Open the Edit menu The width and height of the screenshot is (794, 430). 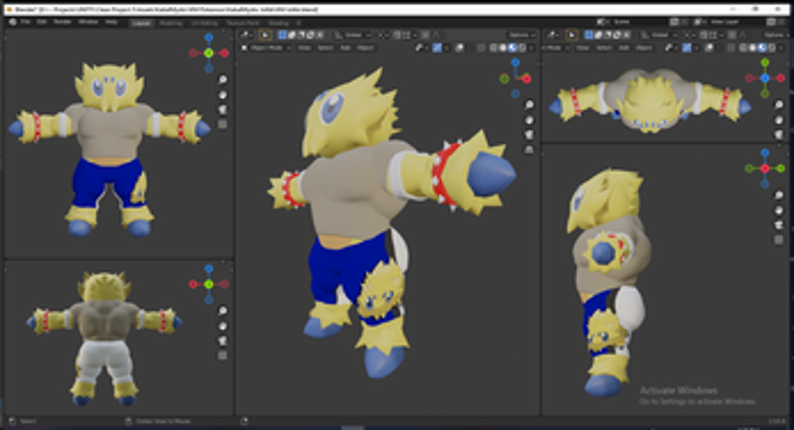click(40, 22)
